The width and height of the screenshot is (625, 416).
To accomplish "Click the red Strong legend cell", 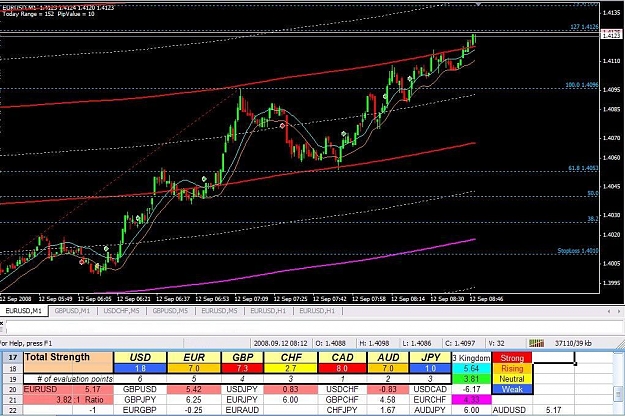I will [x=512, y=358].
